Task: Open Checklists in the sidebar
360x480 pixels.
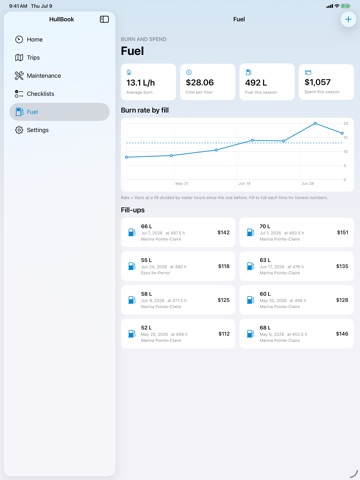Action: pyautogui.click(x=59, y=94)
